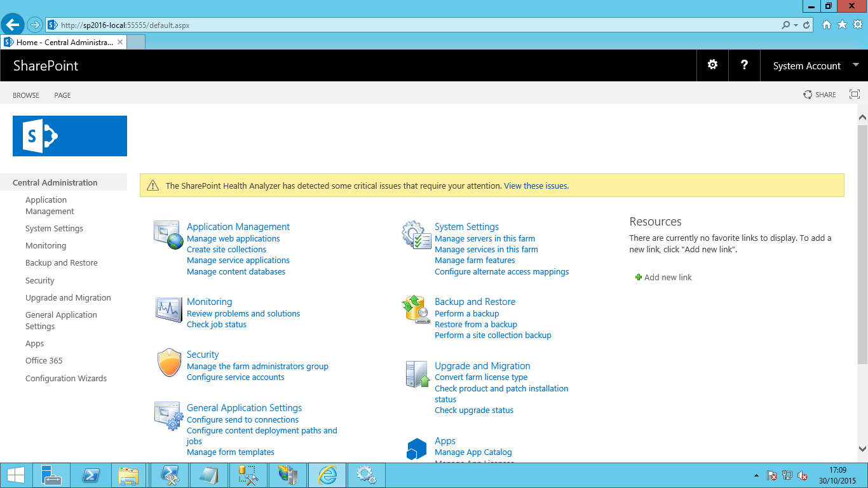
Task: Open the System Settings heading link
Action: 466,227
